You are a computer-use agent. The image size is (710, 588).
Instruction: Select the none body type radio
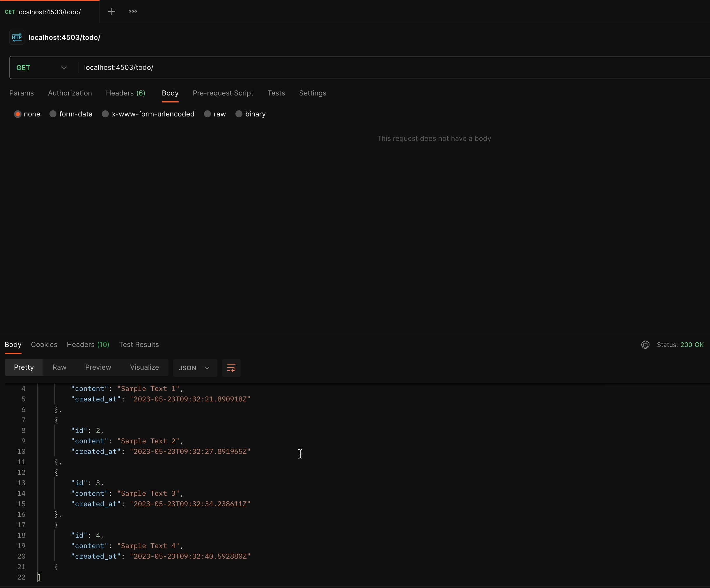18,114
